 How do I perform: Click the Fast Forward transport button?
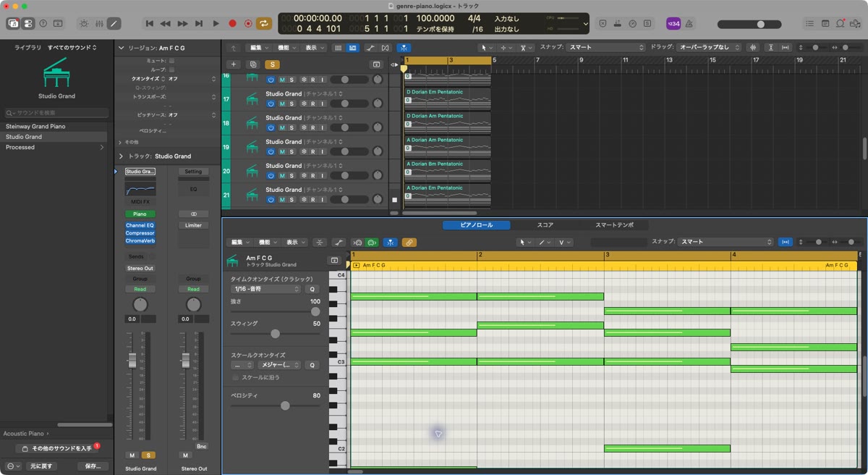pyautogui.click(x=182, y=23)
